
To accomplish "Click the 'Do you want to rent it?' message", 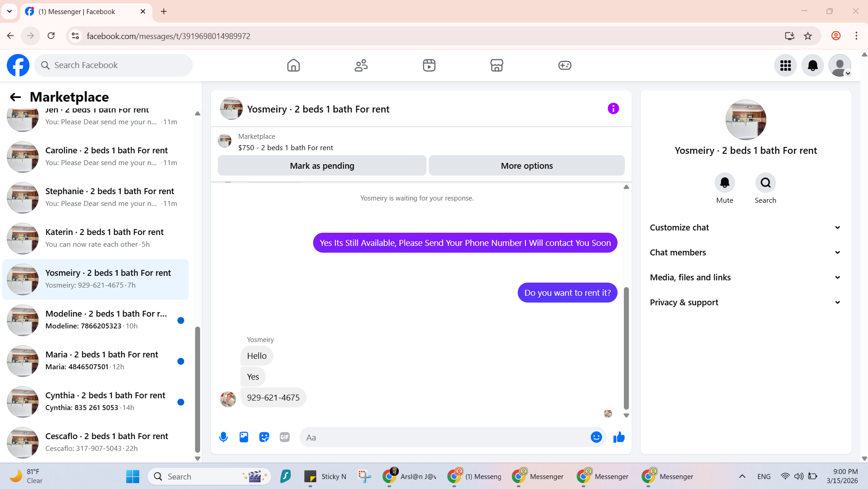I will tap(567, 293).
